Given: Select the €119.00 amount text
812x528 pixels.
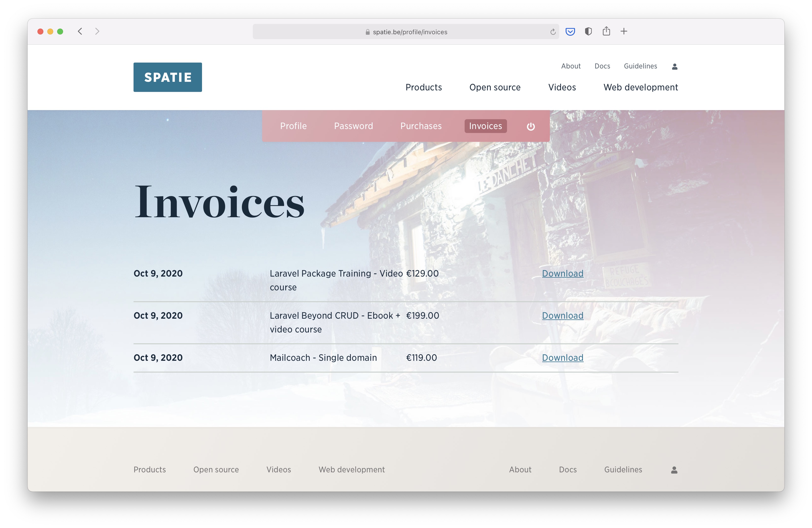Looking at the screenshot, I should pos(421,357).
